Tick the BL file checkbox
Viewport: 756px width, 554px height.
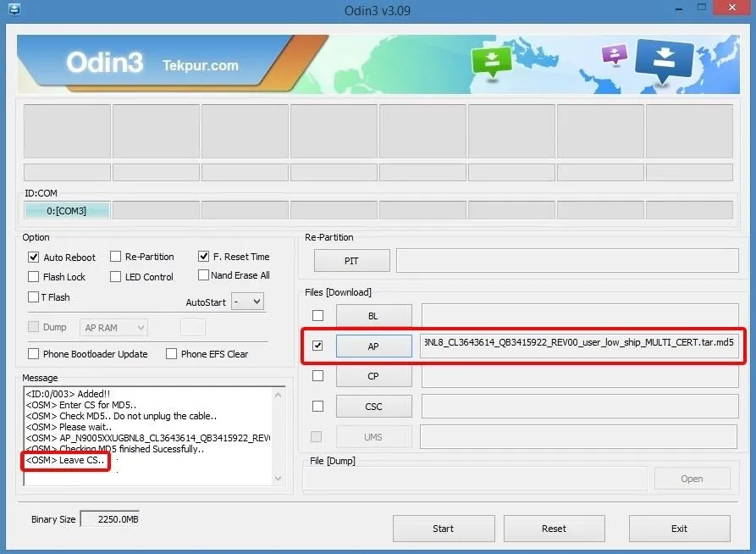[x=317, y=316]
